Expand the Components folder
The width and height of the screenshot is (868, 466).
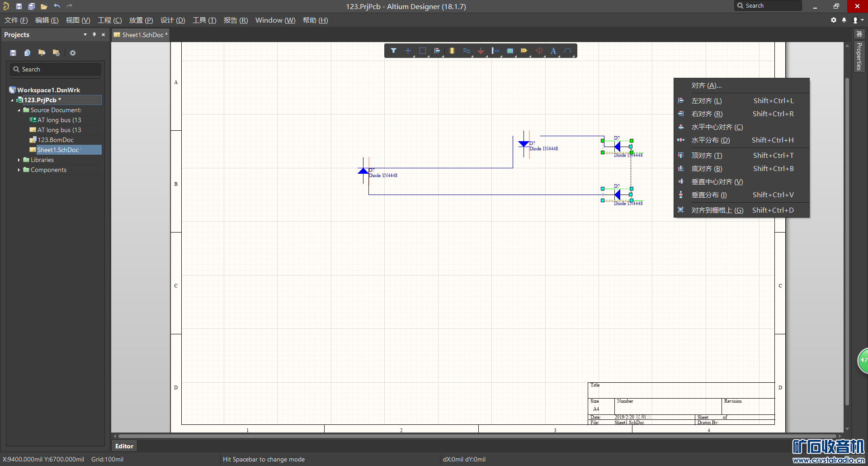(x=19, y=170)
